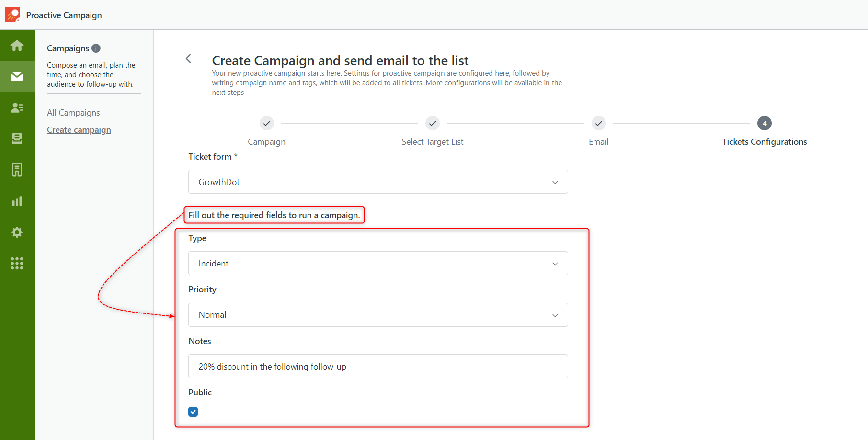Go to the Select Target List step label
Image resolution: width=868 pixels, height=440 pixels.
tap(433, 142)
